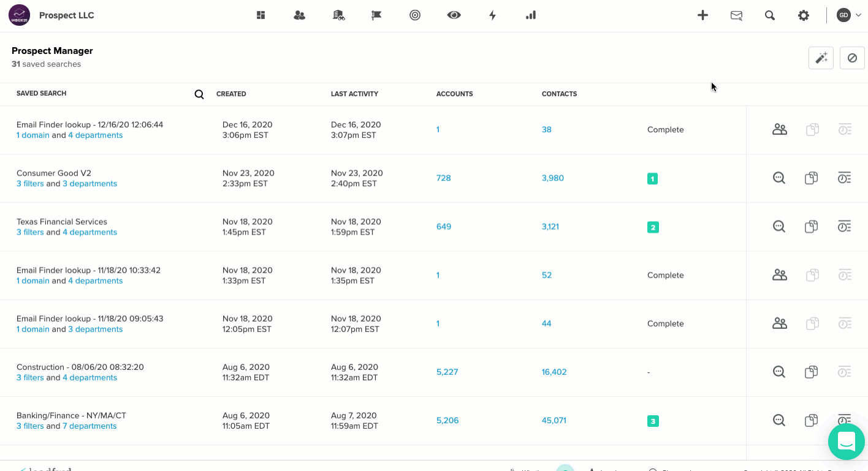
Task: Open the dashboard grid icon in top navigation
Action: 261,15
